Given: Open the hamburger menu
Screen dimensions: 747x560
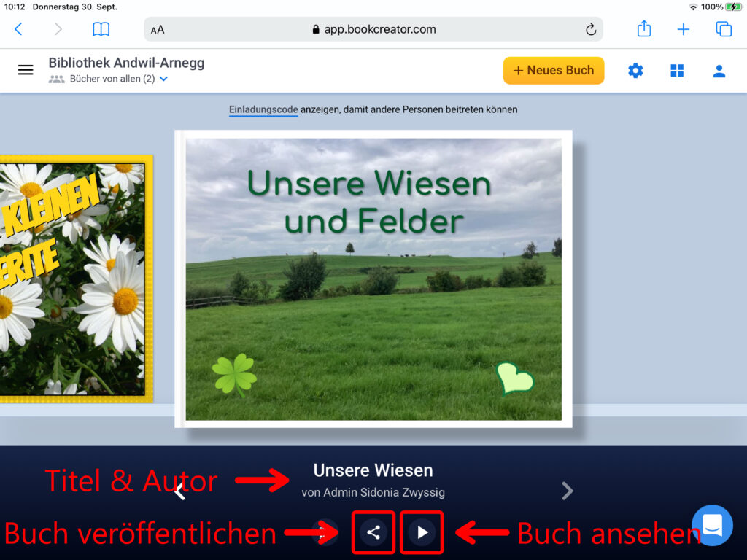Looking at the screenshot, I should click(x=26, y=70).
